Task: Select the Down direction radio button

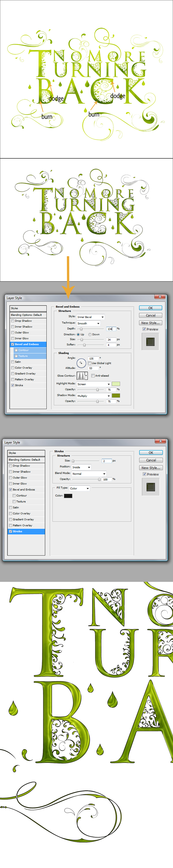Action: point(90,335)
